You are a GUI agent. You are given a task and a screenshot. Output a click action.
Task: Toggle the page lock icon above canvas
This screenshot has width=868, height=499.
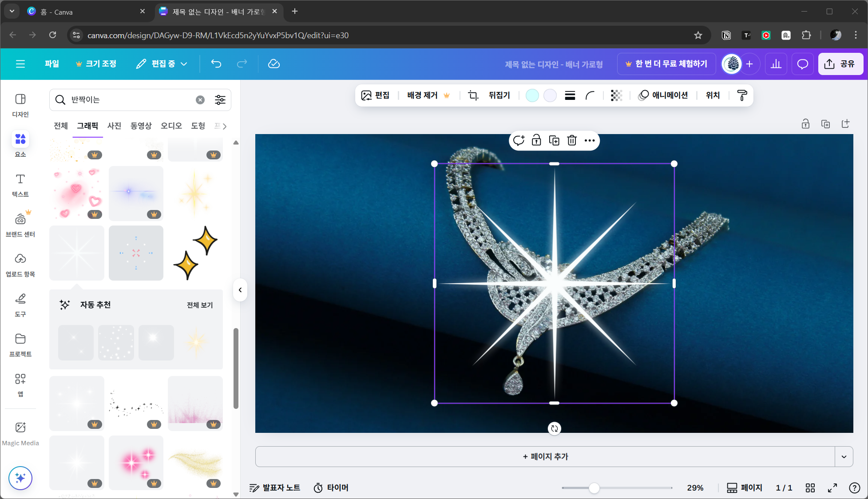click(x=805, y=124)
